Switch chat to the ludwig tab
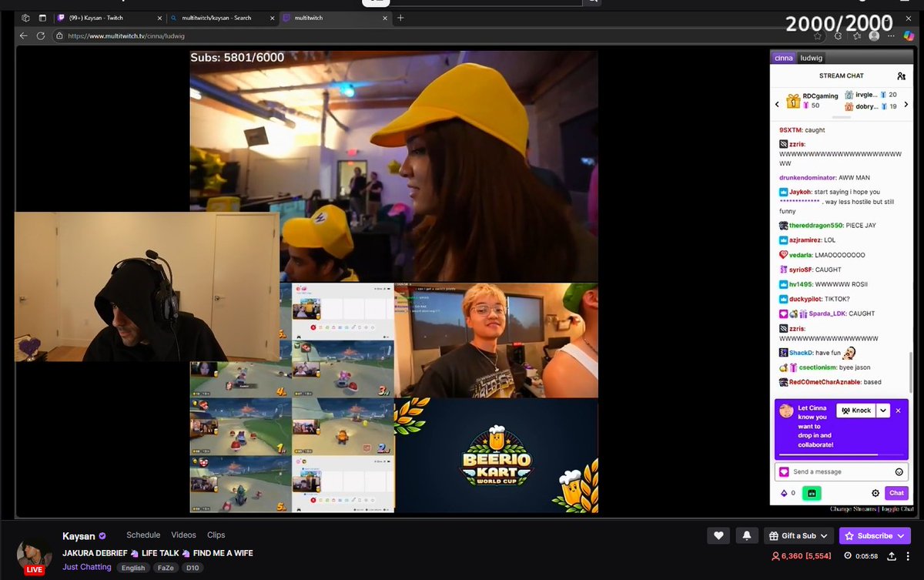This screenshot has height=580, width=924. coord(812,58)
